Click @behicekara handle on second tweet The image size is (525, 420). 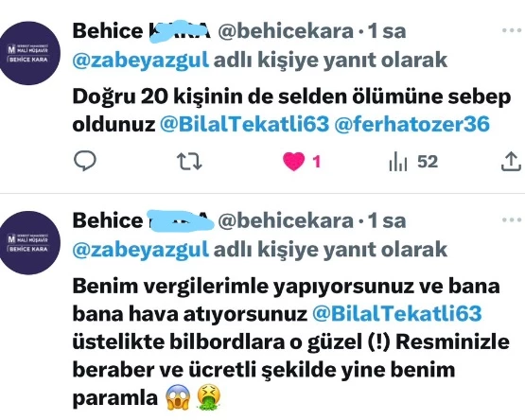click(x=286, y=220)
